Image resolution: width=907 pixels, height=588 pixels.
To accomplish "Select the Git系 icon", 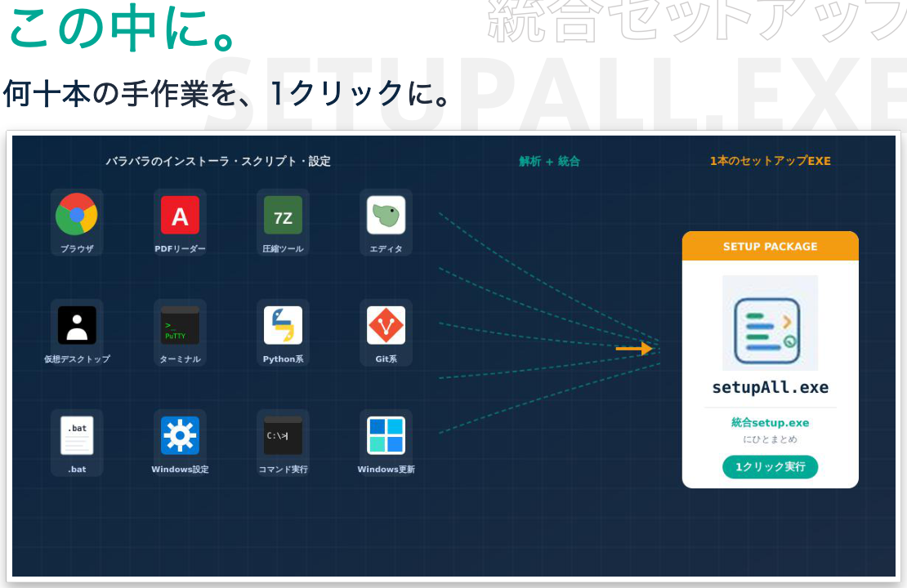I will pos(386,325).
